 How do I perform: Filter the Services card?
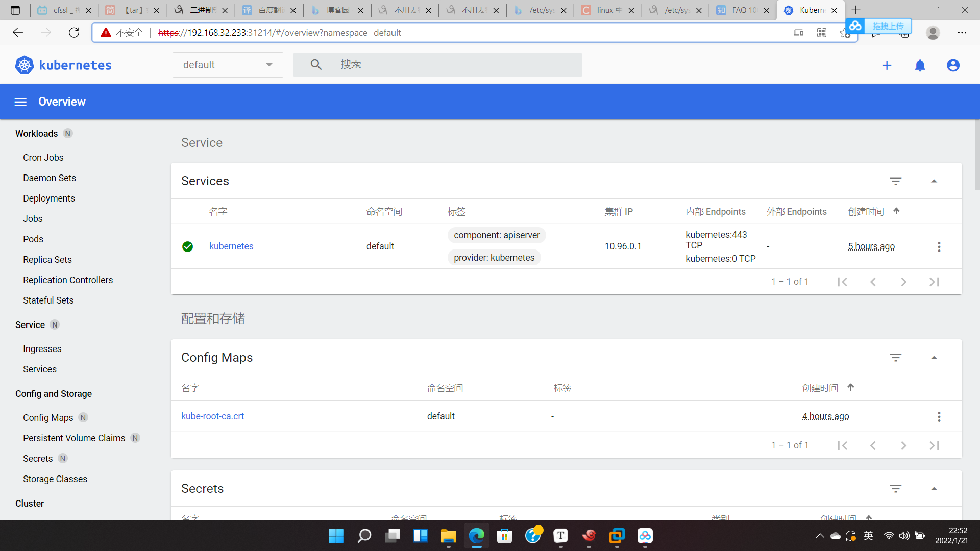point(896,181)
